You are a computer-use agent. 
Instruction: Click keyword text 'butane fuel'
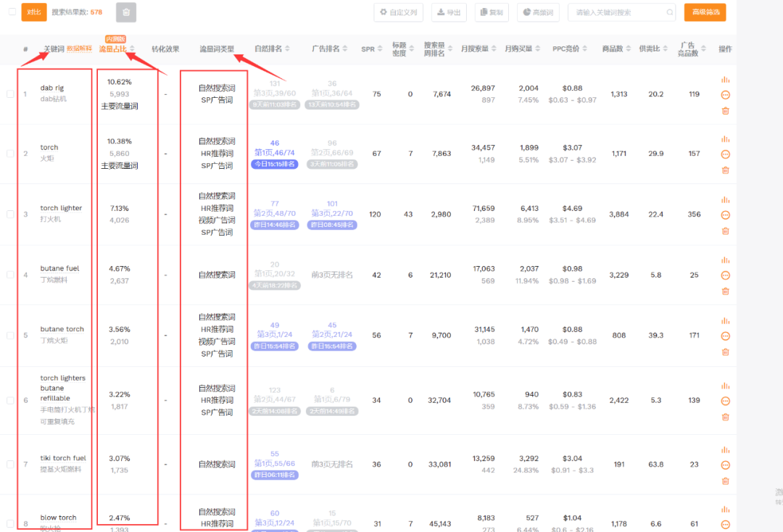(59, 268)
